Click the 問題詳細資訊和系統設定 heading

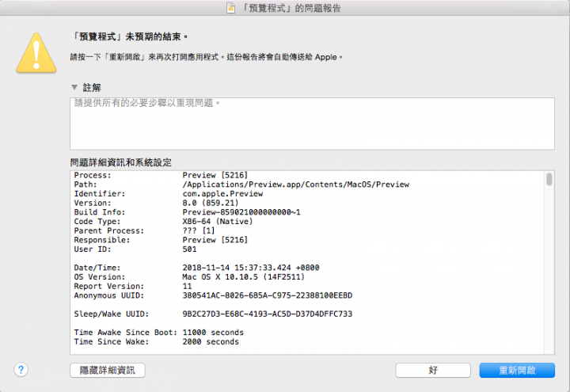coord(120,162)
